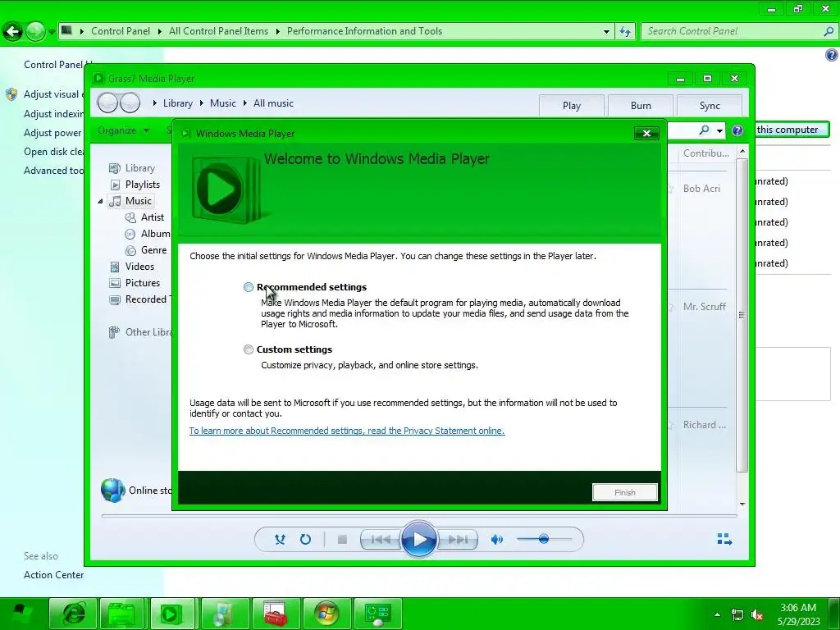Open the Start menu
This screenshot has width=840, height=630.
[x=20, y=614]
